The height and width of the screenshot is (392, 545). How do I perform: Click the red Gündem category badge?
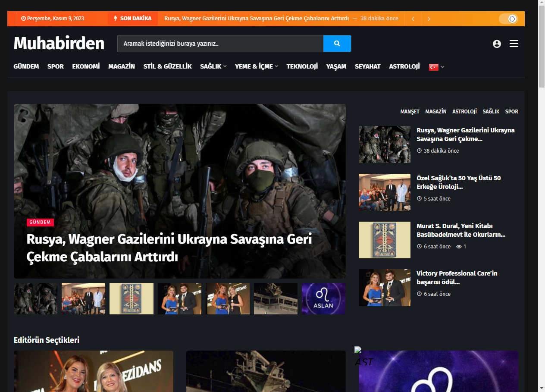(40, 223)
